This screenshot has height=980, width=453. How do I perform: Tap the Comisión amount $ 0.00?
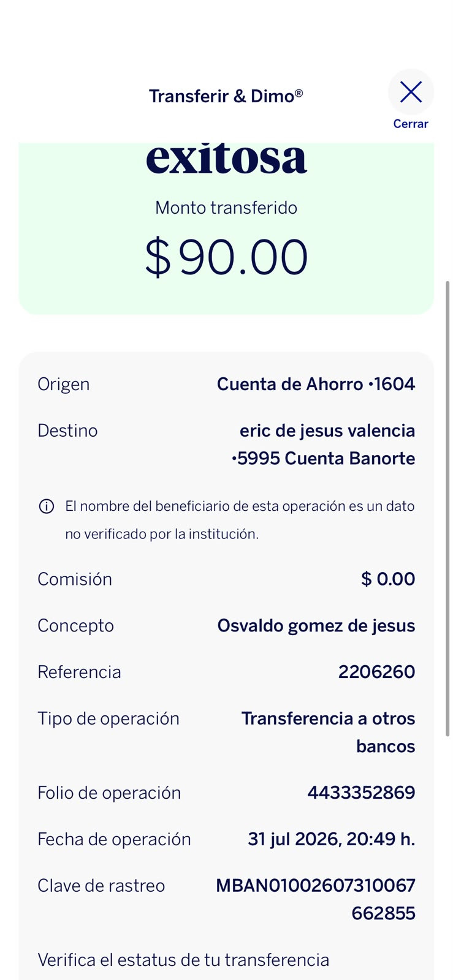388,579
